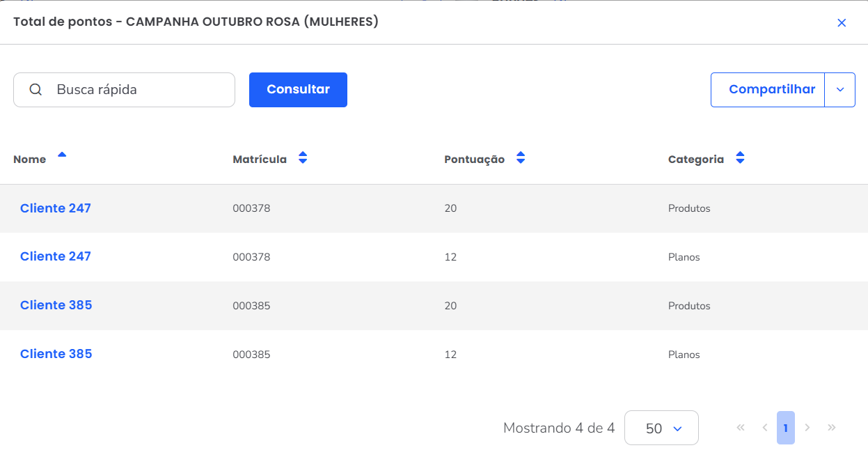
Task: Click the magnifying glass search icon
Action: click(35, 90)
